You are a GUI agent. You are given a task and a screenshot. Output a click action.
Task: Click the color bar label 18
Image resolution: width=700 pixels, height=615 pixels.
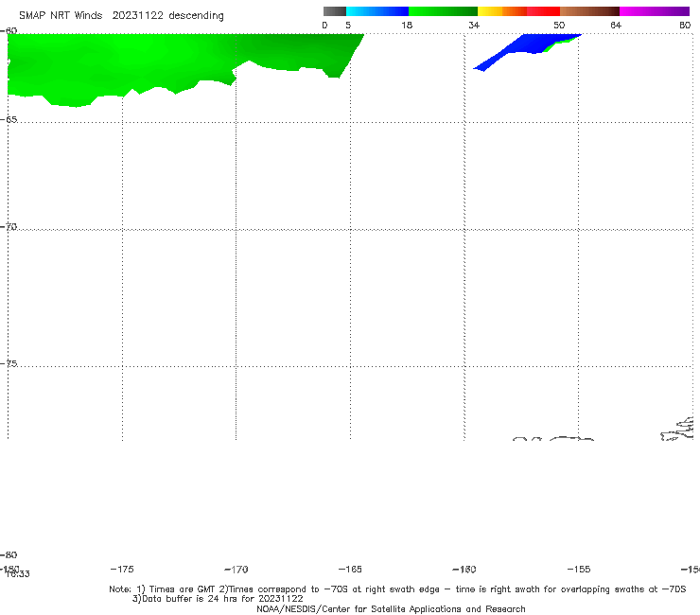(407, 25)
